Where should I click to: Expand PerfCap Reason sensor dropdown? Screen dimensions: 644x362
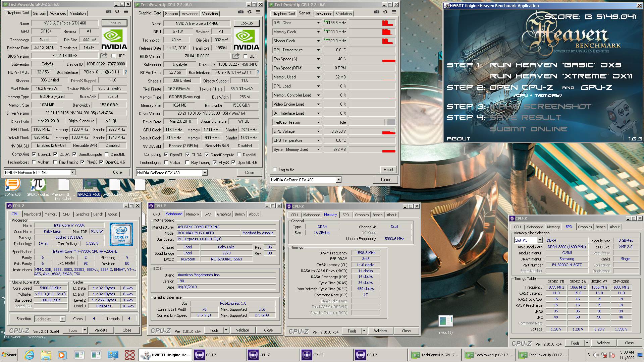(x=318, y=122)
